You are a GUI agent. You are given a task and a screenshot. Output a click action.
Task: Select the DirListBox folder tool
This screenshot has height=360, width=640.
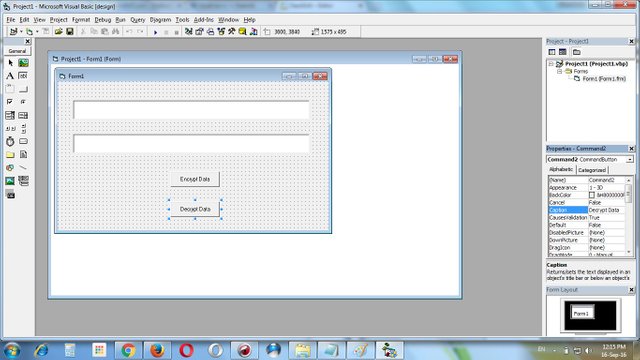[x=10, y=155]
